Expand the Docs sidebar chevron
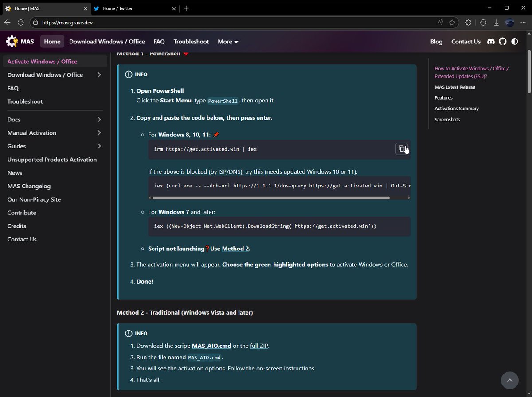 pyautogui.click(x=99, y=120)
